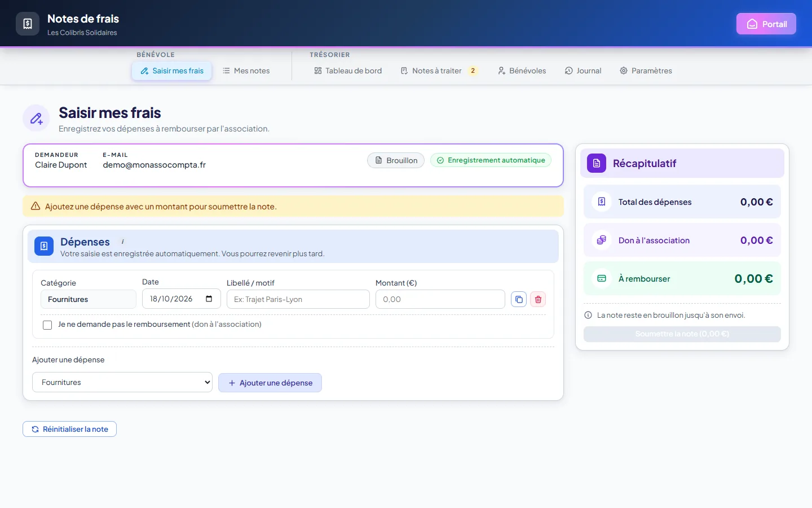Click Réinitialiser la note button
The width and height of the screenshot is (812, 508).
[69, 429]
